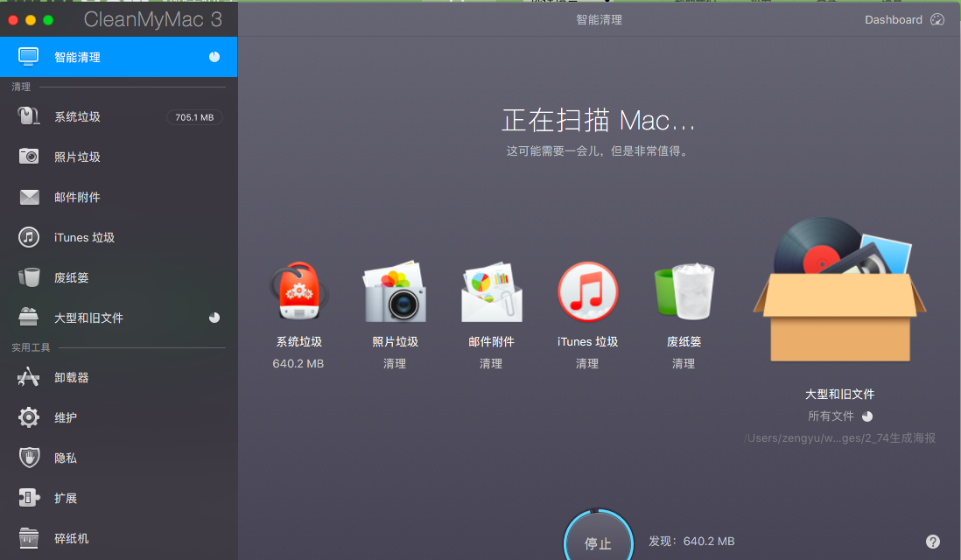Viewport: 961px width, 560px height.
Task: Click the red vacuum System Junk icon
Action: [298, 291]
